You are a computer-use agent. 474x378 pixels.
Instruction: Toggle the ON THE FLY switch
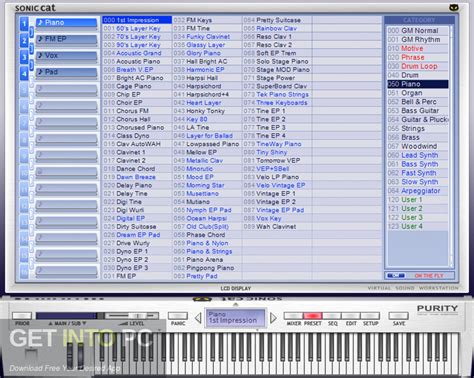(396, 276)
